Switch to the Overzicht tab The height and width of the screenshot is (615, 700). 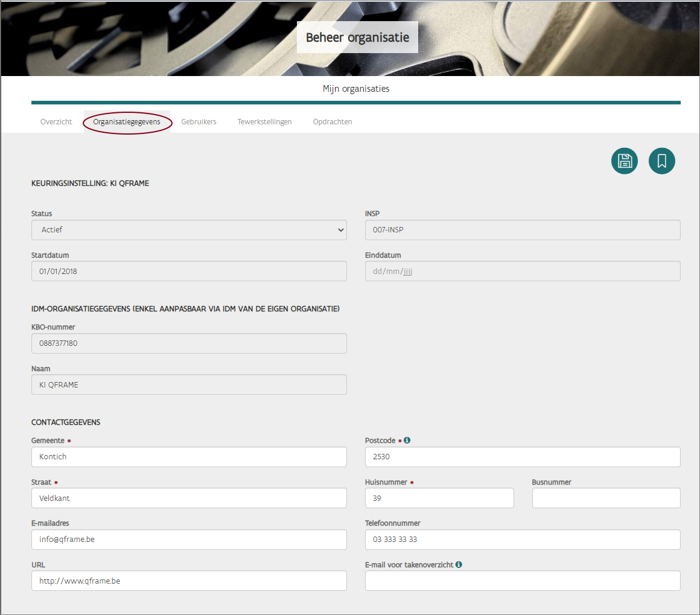(x=56, y=122)
